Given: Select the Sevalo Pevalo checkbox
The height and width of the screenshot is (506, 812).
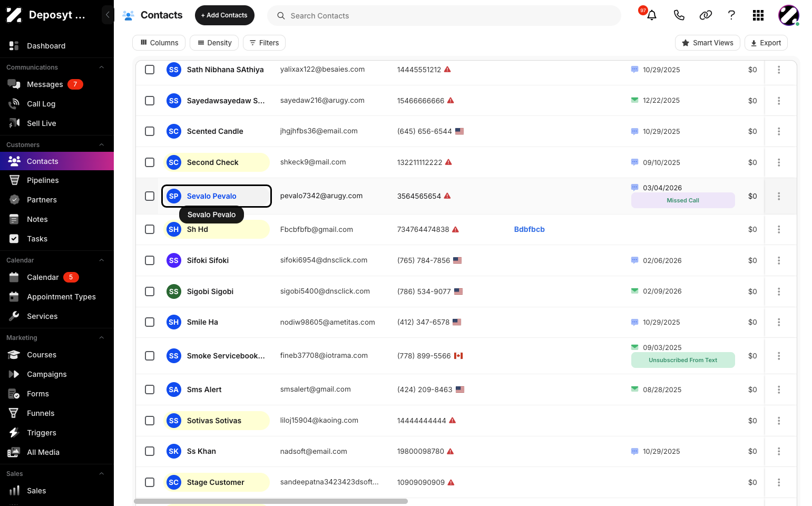Looking at the screenshot, I should pos(150,196).
